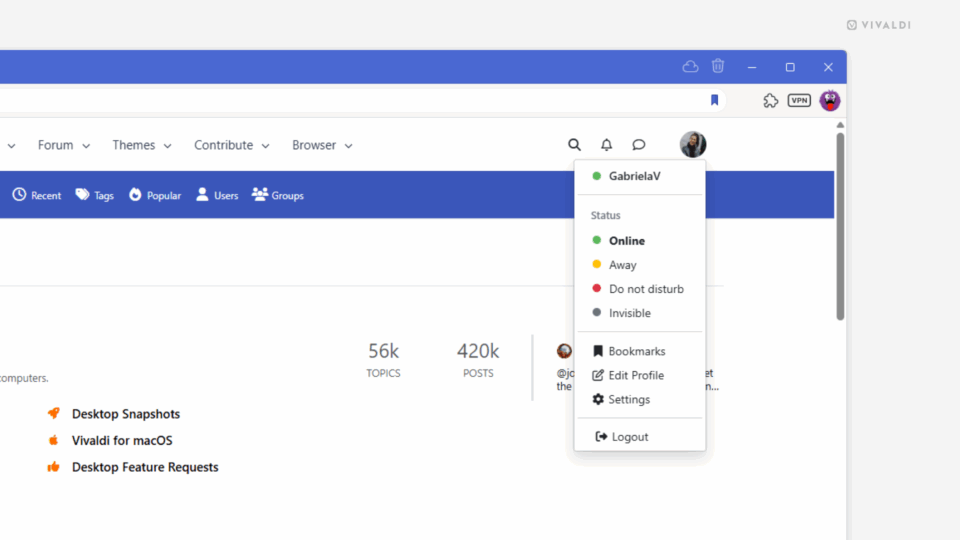
Task: Click the forum user avatar
Action: (x=692, y=144)
